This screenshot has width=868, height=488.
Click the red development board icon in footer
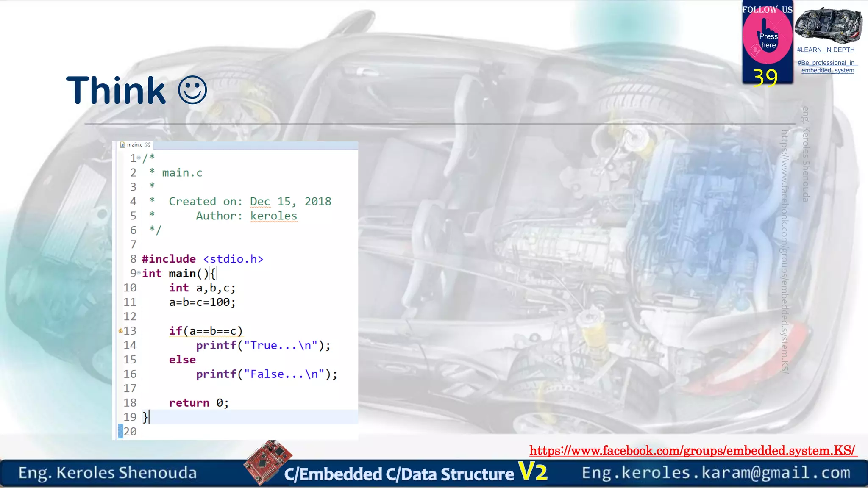coord(268,462)
